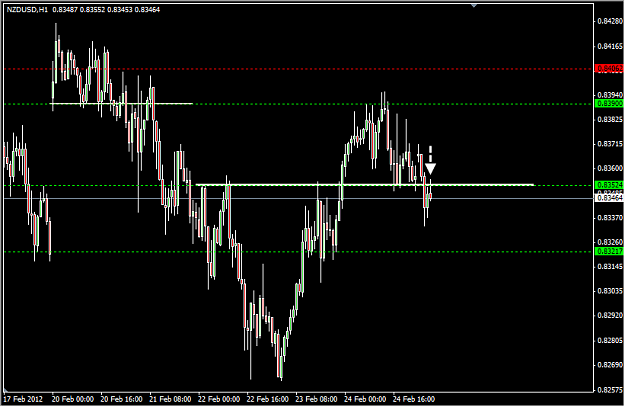This screenshot has width=625, height=407.
Task: Click the 0.83035 price axis label
Action: click(x=610, y=291)
